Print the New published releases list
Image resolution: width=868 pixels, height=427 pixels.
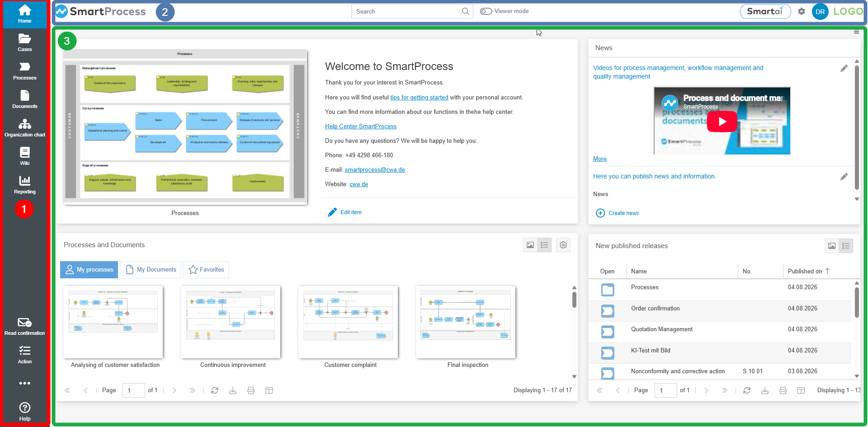[783, 390]
